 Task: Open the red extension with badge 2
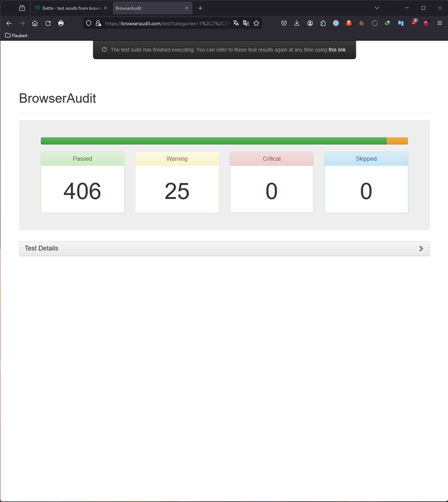tap(414, 23)
